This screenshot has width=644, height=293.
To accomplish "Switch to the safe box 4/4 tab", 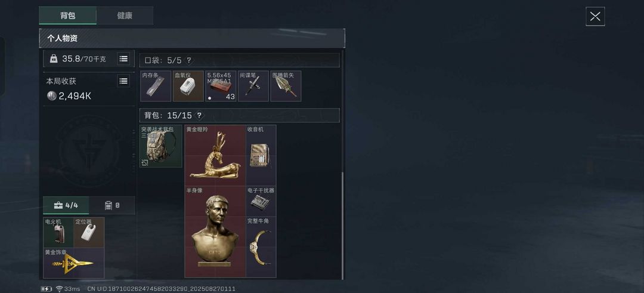I will tap(66, 205).
